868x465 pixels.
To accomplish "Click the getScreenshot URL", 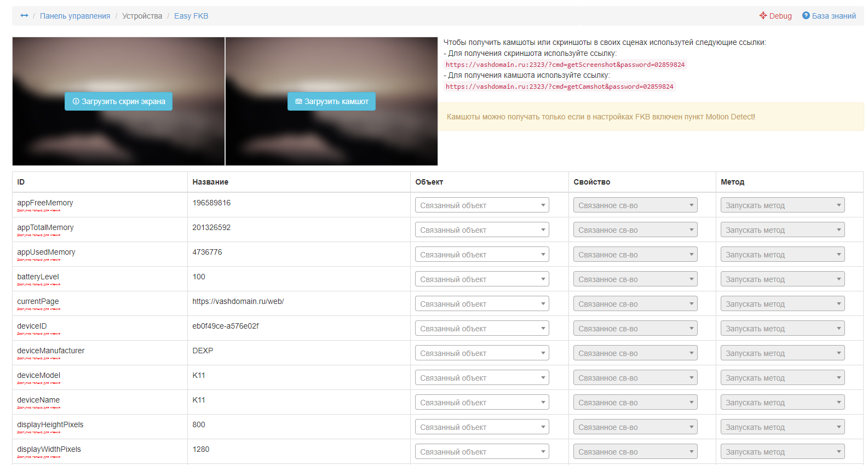I will point(565,65).
